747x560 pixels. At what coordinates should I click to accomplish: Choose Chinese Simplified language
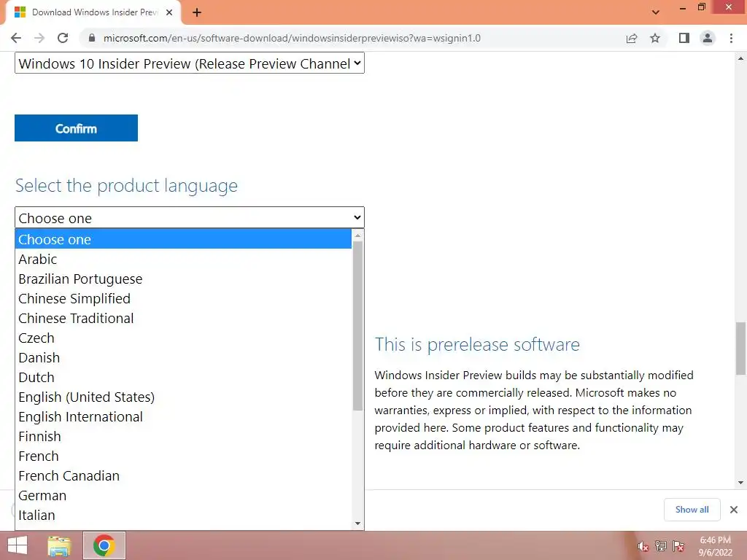[183, 298]
